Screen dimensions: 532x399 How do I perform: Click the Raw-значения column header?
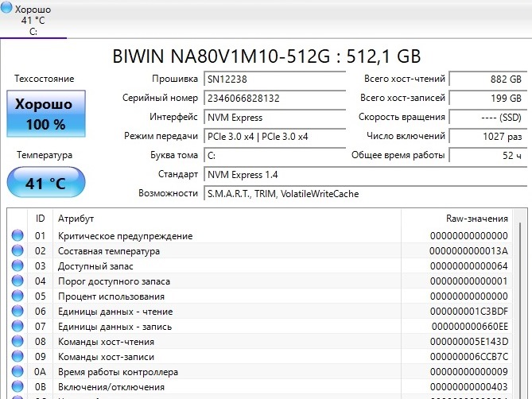[456, 219]
